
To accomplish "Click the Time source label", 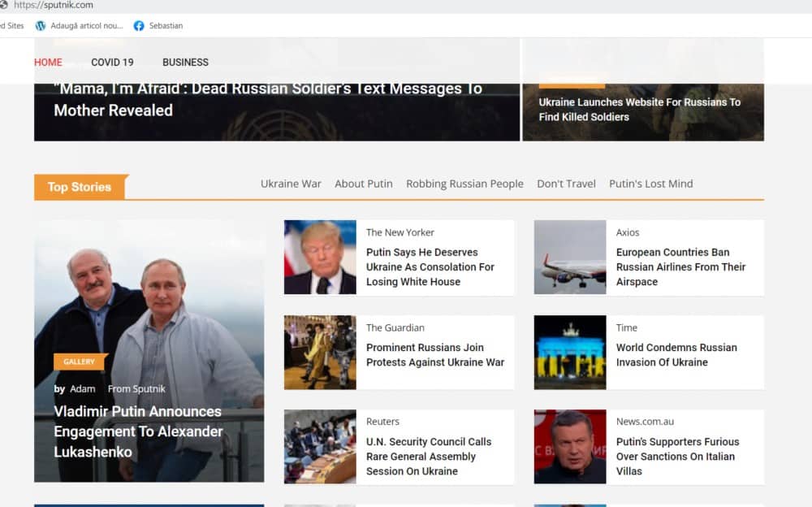I will click(x=627, y=328).
